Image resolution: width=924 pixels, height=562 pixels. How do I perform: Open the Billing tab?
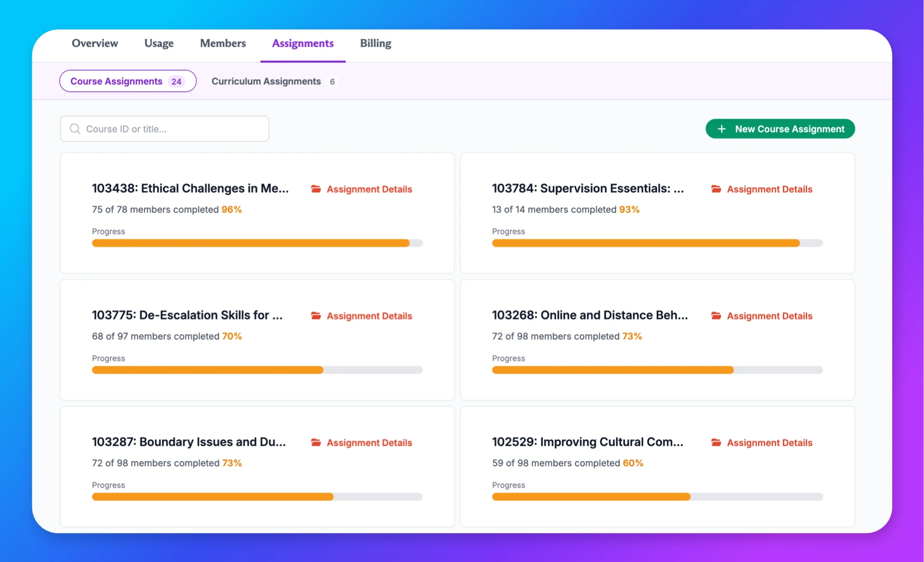click(376, 43)
